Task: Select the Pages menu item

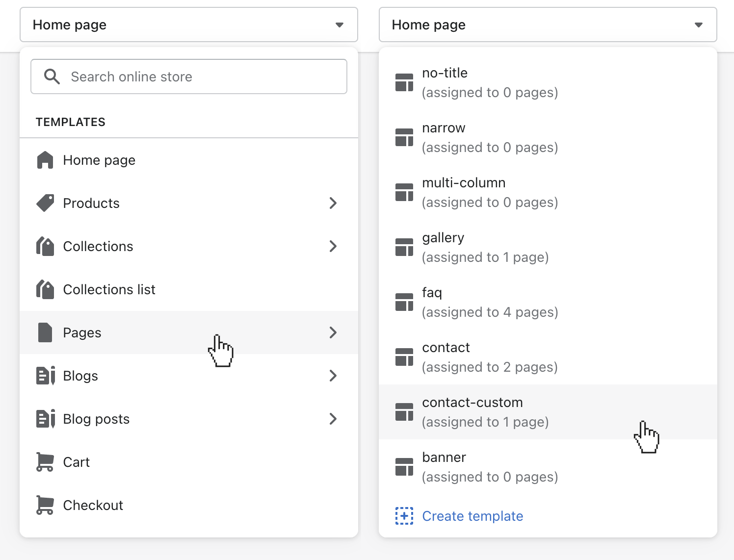Action: click(82, 332)
